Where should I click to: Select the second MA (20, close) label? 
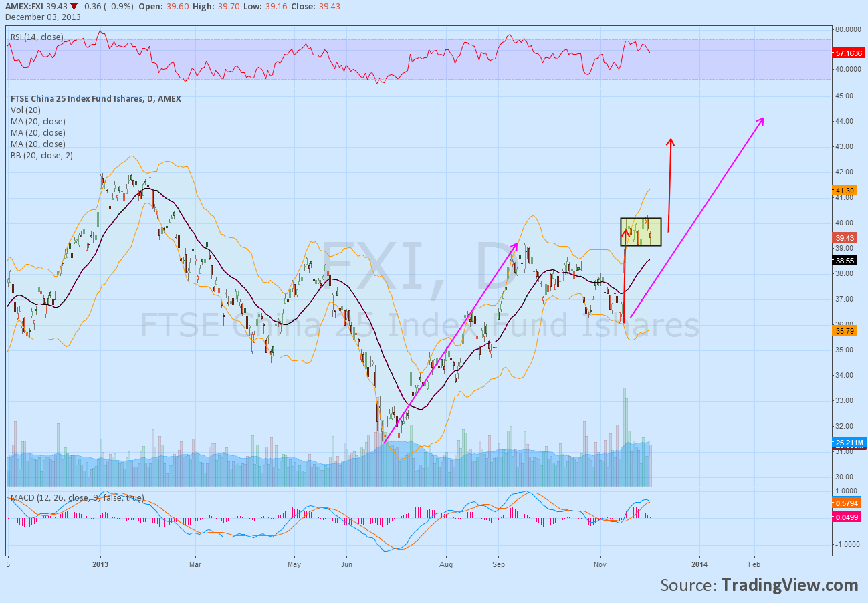coord(37,133)
